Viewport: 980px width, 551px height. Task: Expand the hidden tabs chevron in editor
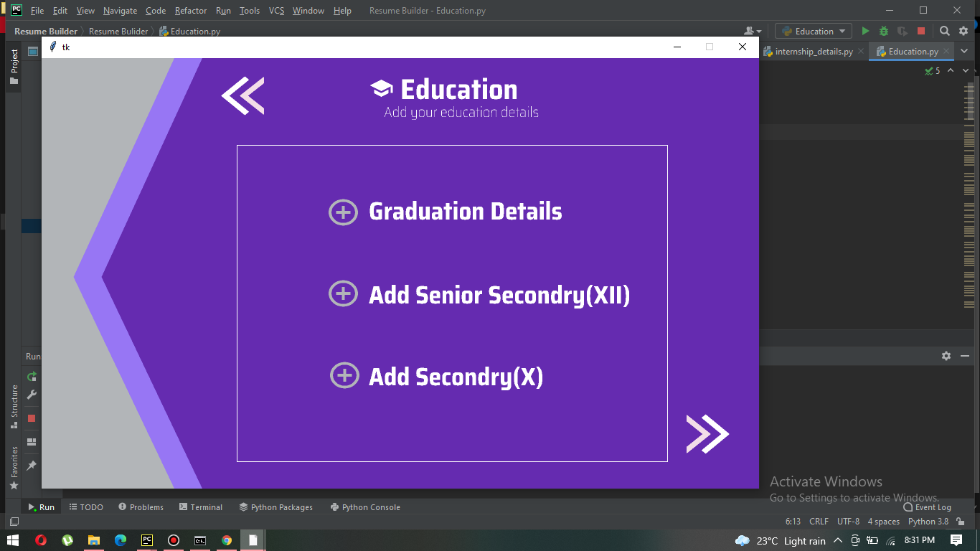(x=964, y=51)
